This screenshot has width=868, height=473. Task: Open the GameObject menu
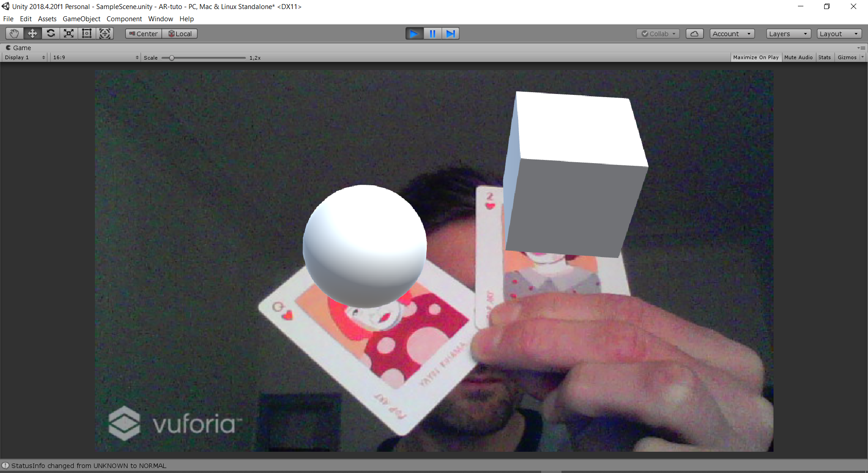[x=81, y=19]
